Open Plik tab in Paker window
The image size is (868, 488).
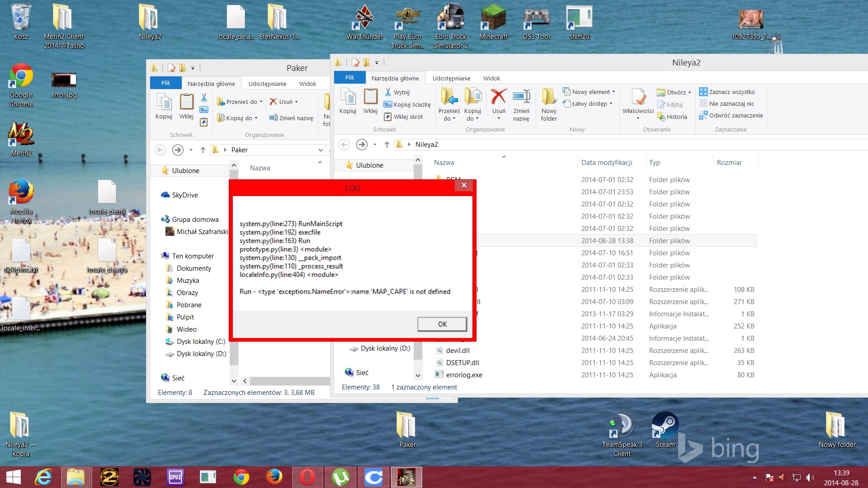click(166, 83)
